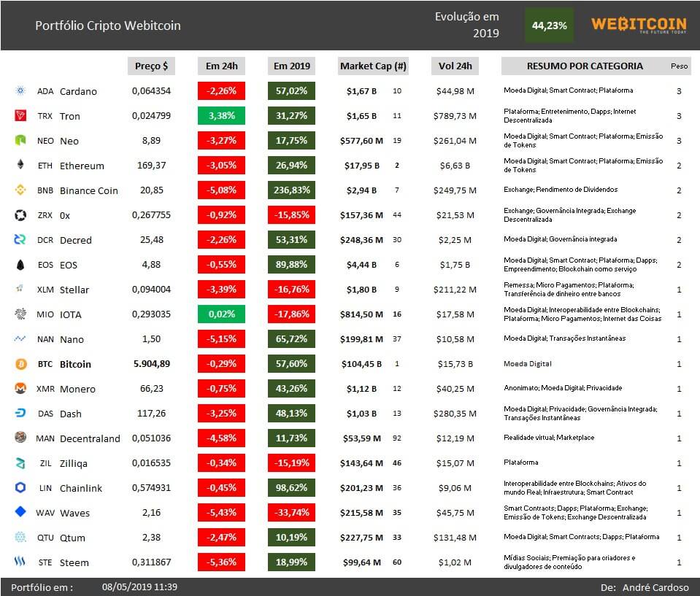Click Tron's green 3,38% 24h cell
700x596 pixels.
pos(221,116)
